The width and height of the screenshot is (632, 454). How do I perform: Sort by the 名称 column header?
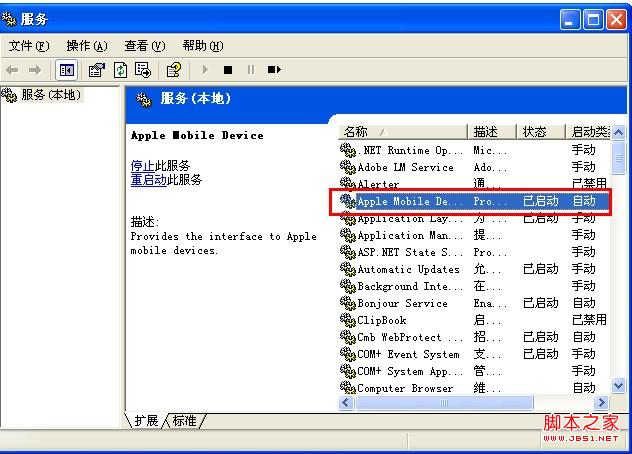(402, 132)
